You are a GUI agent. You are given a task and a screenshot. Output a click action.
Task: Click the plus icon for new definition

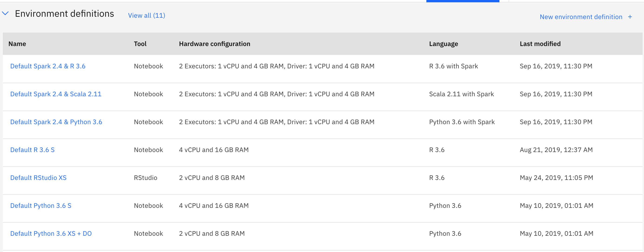point(630,17)
